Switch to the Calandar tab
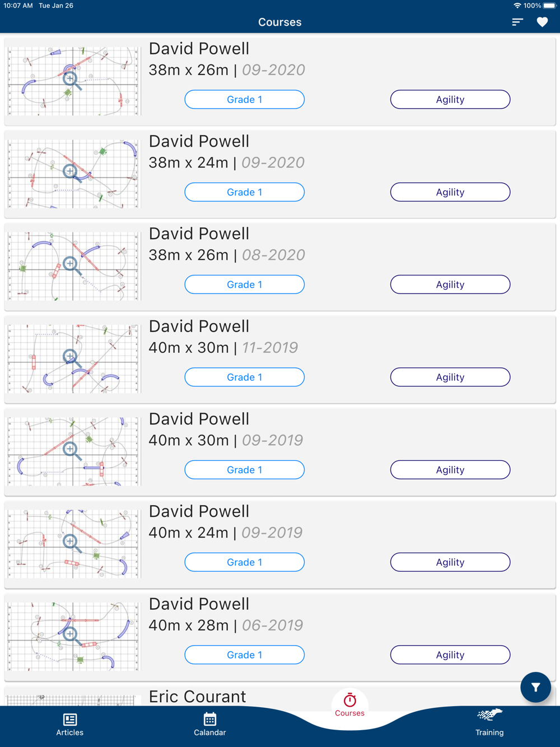Viewport: 560px width, 747px height. tap(210, 724)
